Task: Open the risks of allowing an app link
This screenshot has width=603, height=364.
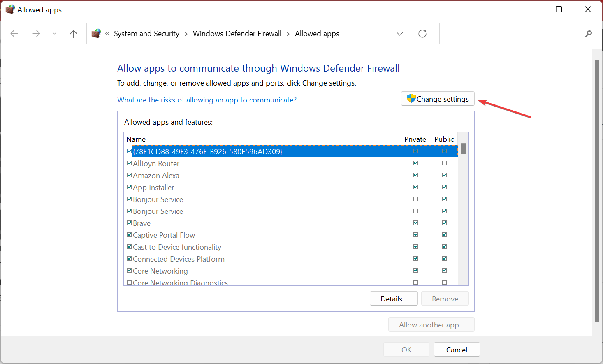Action: 207,100
